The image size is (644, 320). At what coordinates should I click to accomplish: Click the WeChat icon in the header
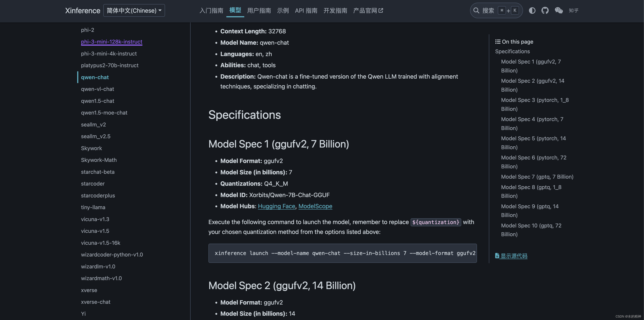(559, 10)
